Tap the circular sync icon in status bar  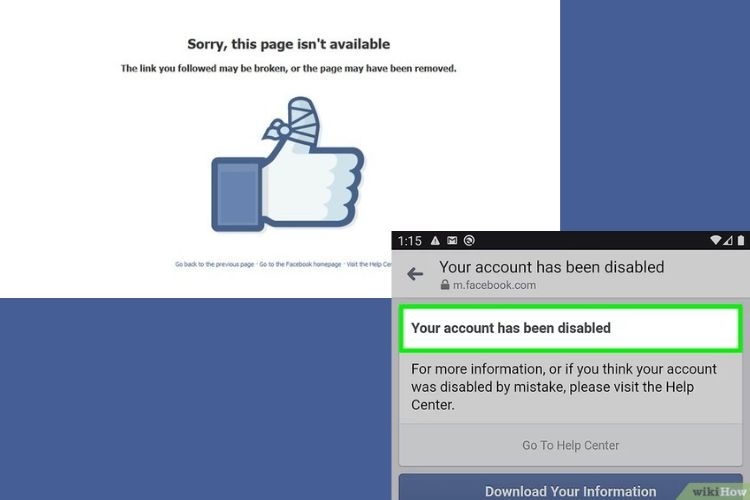(x=469, y=241)
